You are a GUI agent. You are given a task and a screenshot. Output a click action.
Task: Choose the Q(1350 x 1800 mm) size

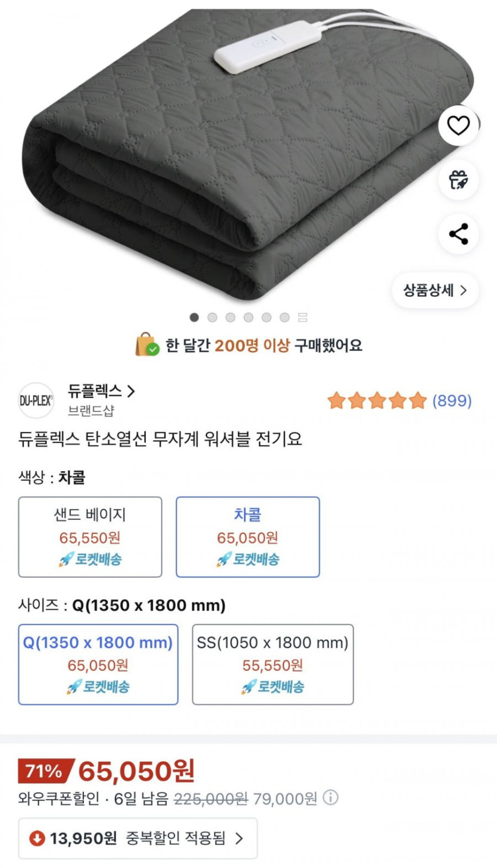click(98, 664)
